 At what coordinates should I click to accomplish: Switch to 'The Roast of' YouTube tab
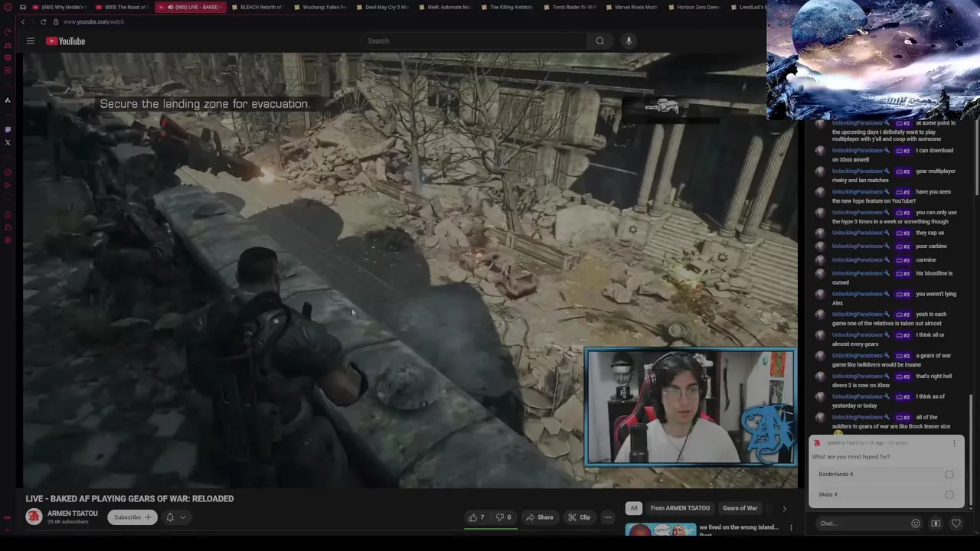click(x=122, y=7)
